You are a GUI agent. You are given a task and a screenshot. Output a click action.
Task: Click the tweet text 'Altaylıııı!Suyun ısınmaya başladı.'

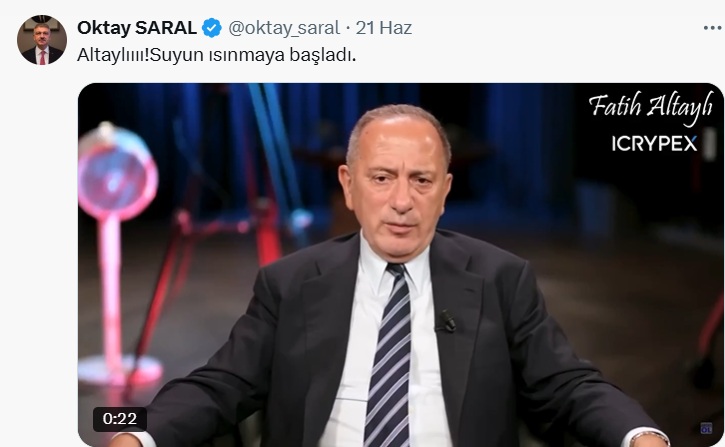(216, 55)
